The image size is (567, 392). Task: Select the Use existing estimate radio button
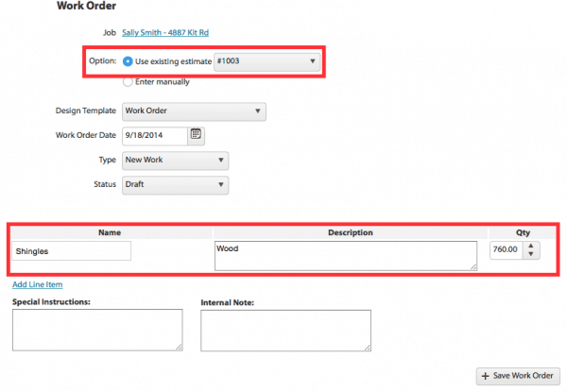128,61
